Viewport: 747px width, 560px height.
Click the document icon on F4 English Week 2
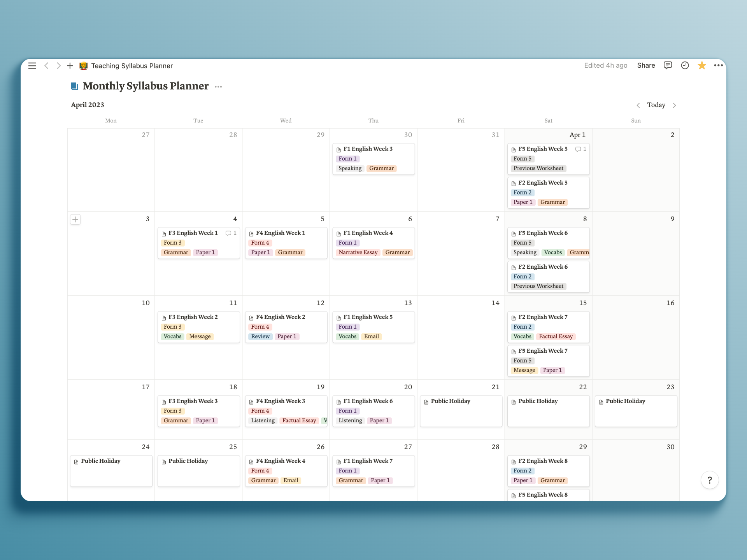(x=252, y=317)
